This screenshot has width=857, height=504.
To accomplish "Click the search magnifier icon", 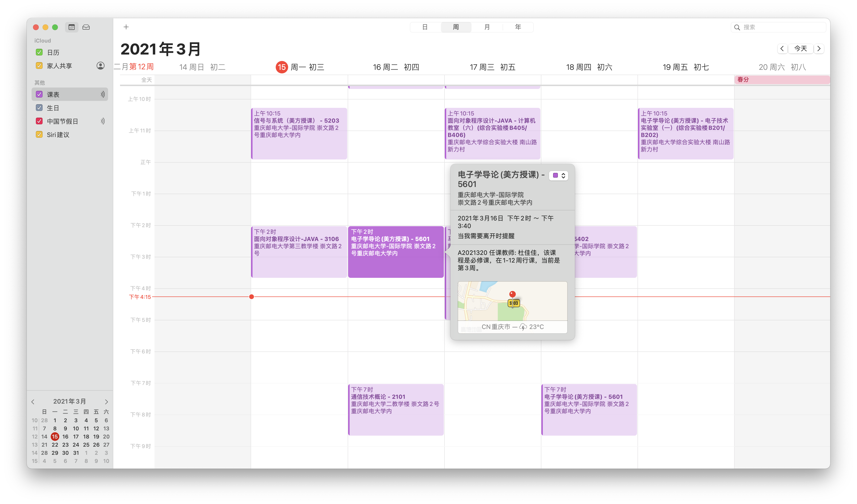I will pyautogui.click(x=737, y=27).
